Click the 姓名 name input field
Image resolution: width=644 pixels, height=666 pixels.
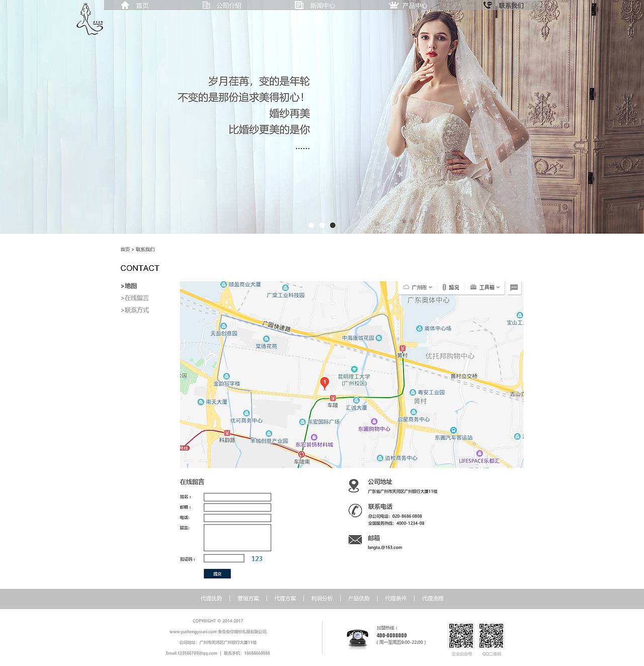[237, 497]
